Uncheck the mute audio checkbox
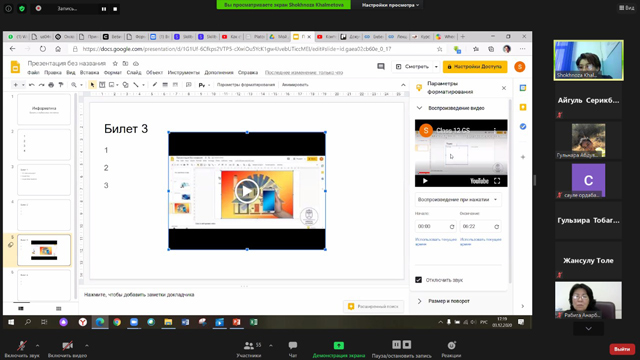This screenshot has height=360, width=640. pos(418,280)
